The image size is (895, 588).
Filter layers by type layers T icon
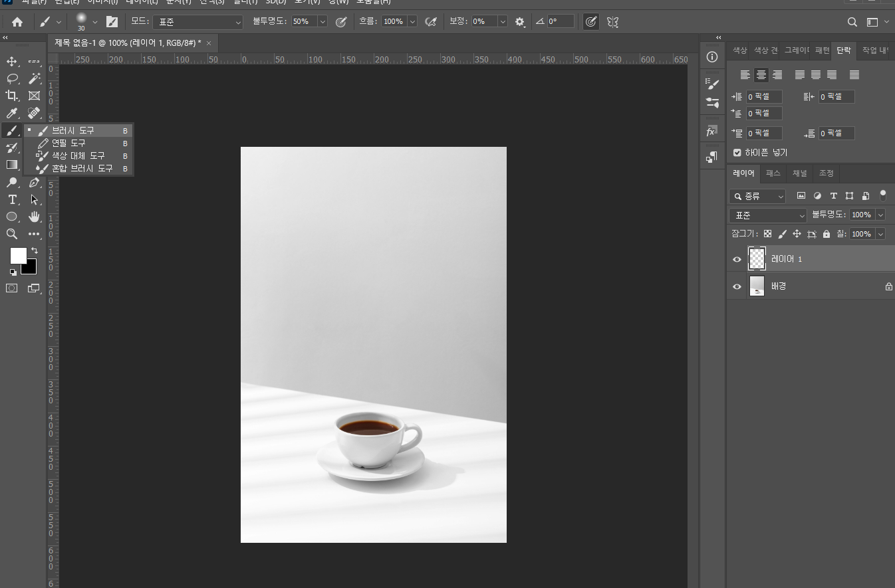pyautogui.click(x=833, y=196)
